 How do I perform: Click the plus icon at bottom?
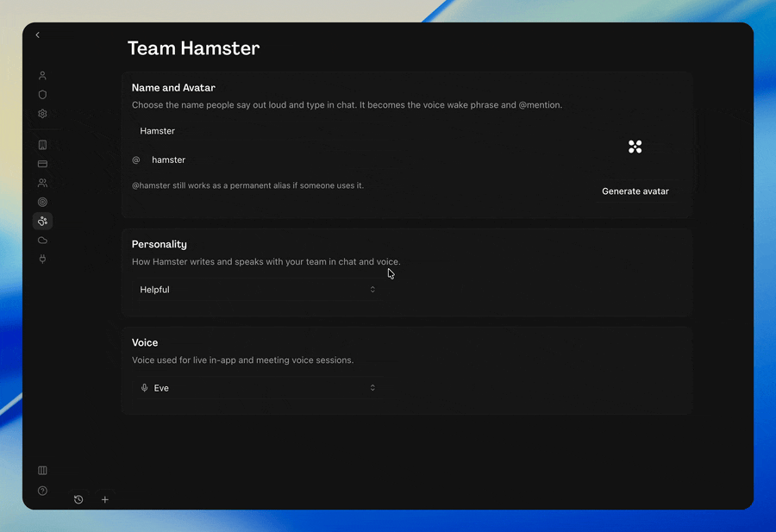point(105,499)
